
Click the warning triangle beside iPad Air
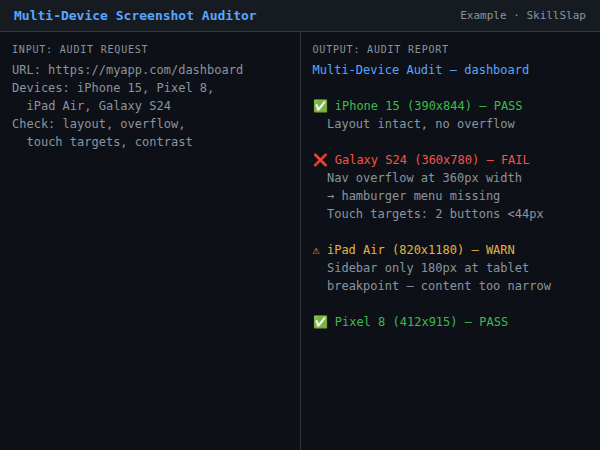(x=318, y=250)
